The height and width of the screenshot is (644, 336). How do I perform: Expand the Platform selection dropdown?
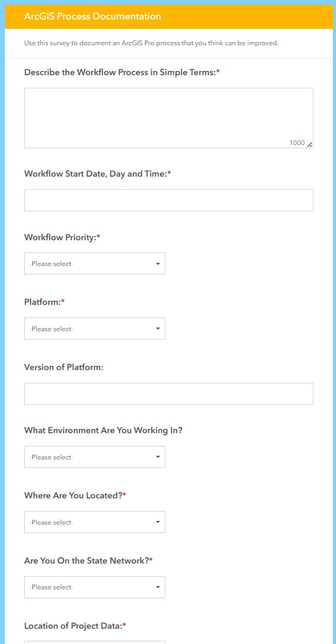point(94,329)
